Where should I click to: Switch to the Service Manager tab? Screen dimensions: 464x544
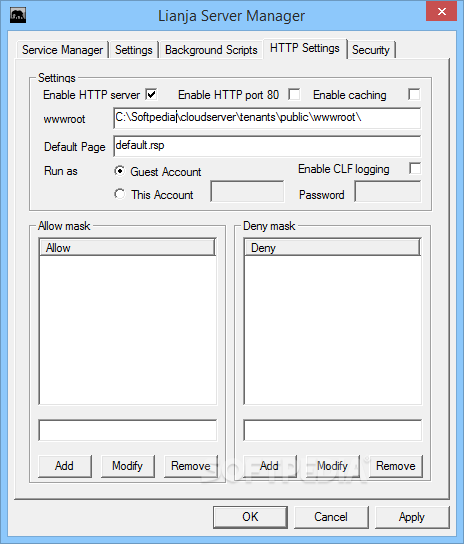tap(62, 50)
